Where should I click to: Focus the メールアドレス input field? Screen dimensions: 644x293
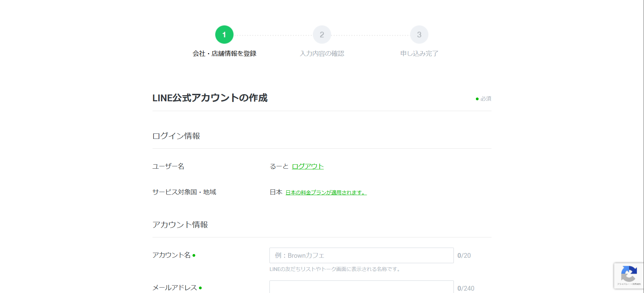tap(362, 287)
